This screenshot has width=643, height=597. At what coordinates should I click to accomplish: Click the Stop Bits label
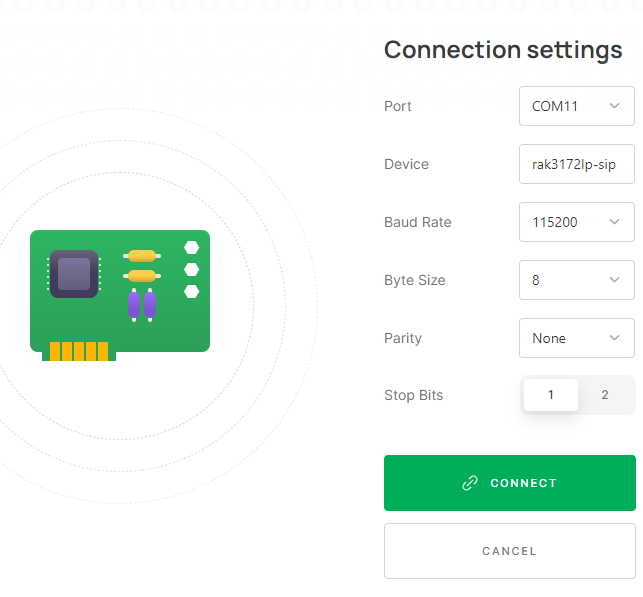pyautogui.click(x=413, y=395)
